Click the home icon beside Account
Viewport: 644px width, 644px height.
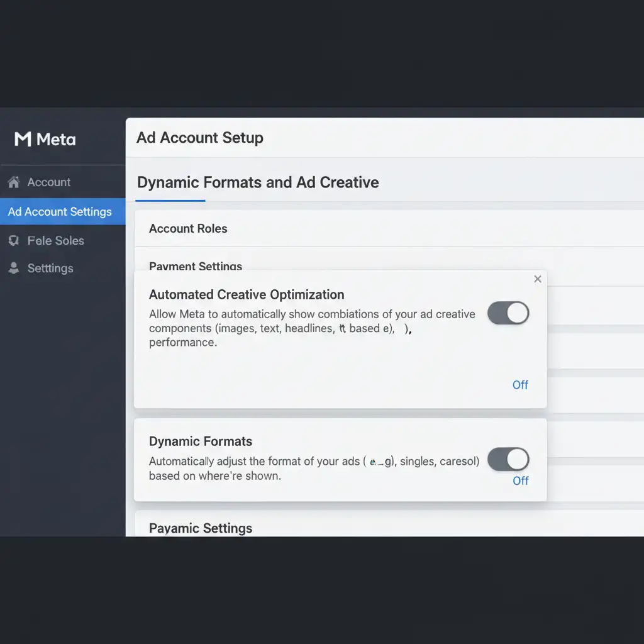point(13,182)
